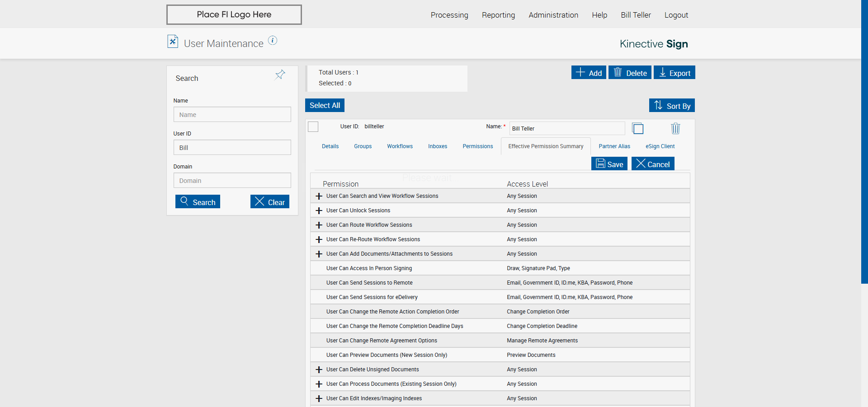Click the Export users button

(674, 73)
